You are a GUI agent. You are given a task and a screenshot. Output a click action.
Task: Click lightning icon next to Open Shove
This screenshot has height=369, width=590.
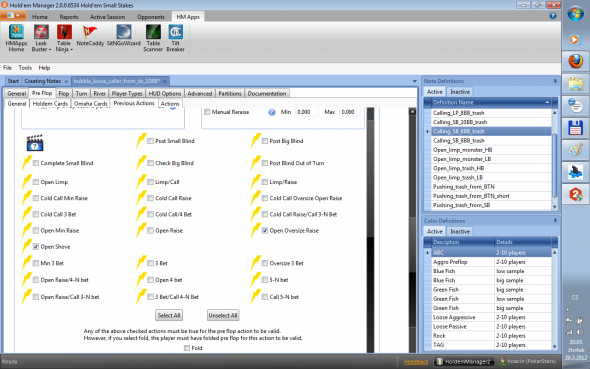(27, 246)
